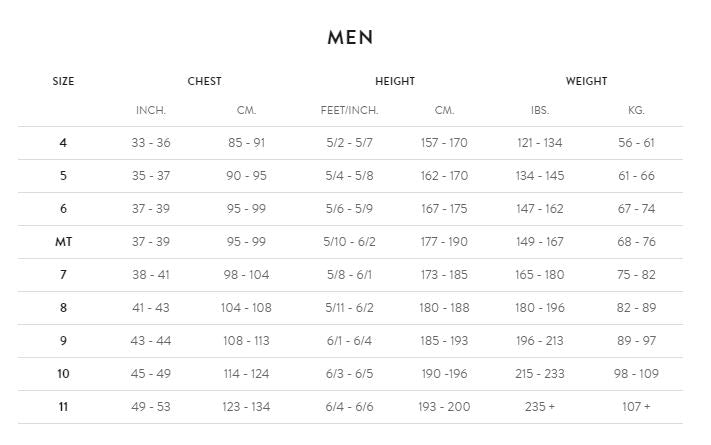711x445 pixels.
Task: Click the WEIGHT column header
Action: (x=586, y=81)
